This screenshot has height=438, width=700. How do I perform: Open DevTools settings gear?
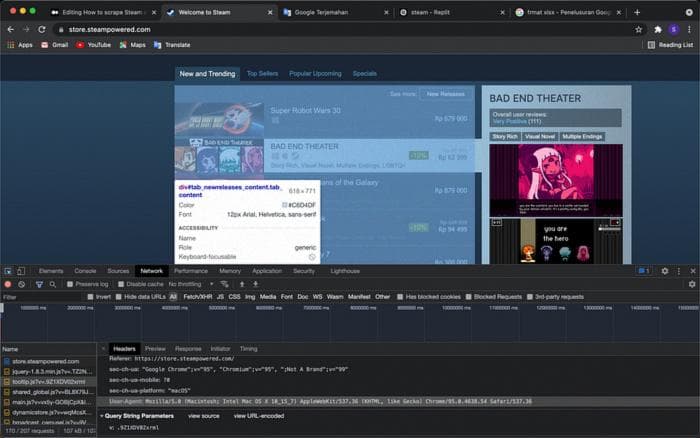click(665, 271)
